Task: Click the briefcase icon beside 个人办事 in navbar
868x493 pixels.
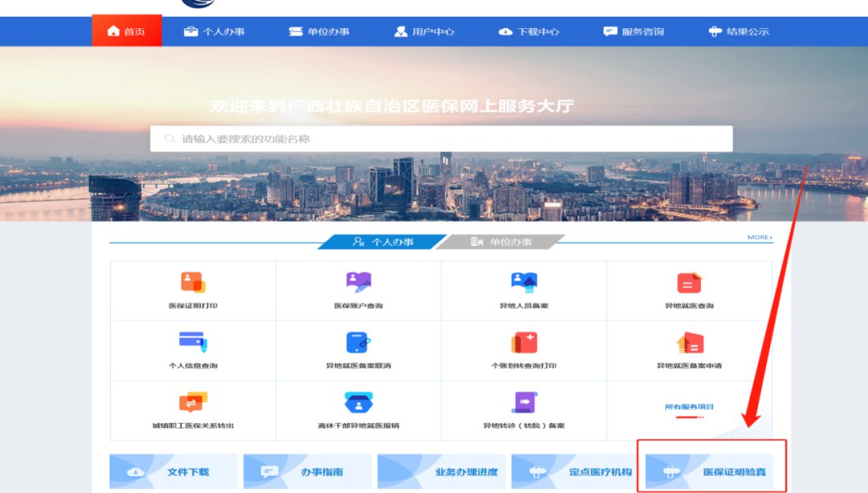Action: (x=191, y=31)
